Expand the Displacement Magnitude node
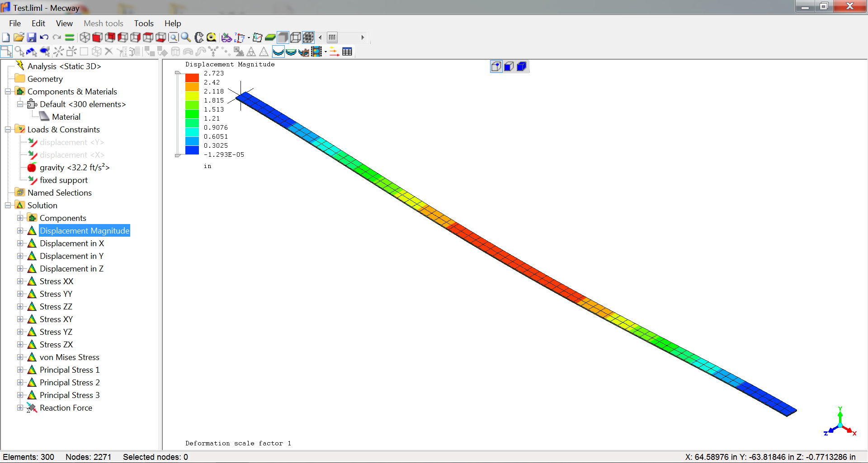Viewport: 868px width, 463px height. 20,231
